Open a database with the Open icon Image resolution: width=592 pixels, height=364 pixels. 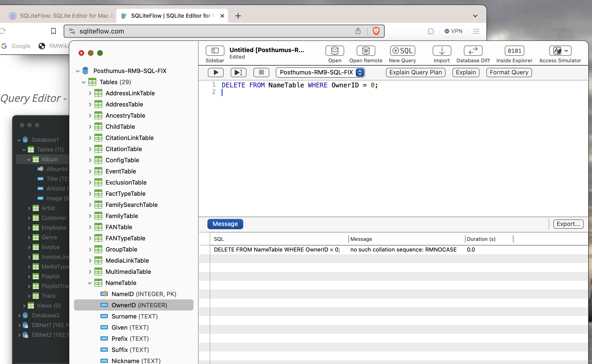(334, 51)
